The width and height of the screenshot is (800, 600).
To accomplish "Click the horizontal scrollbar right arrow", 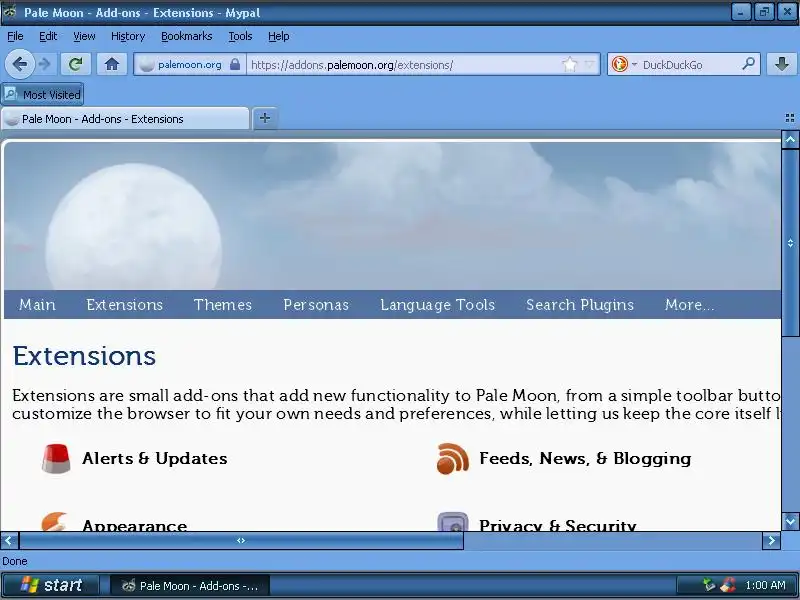I will click(x=771, y=540).
